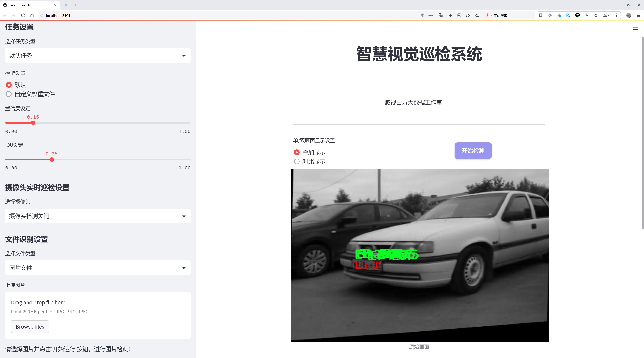Click the Browse files button
Viewport: 644px width, 358px height.
[30, 327]
